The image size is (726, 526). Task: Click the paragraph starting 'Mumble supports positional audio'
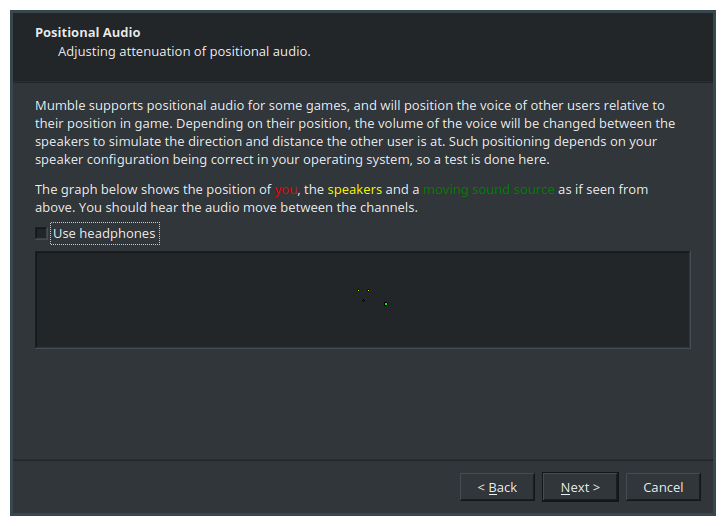355,132
